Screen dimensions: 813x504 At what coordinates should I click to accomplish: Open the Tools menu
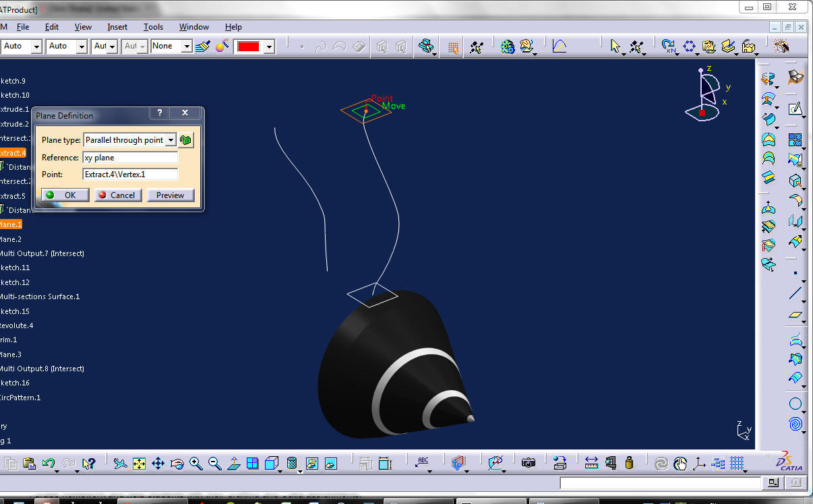pyautogui.click(x=153, y=27)
